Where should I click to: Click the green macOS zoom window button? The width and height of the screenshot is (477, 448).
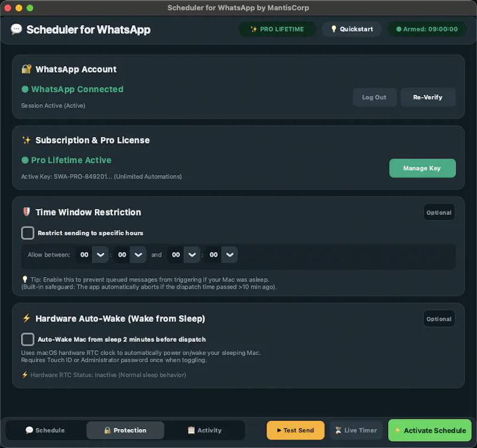tap(30, 8)
